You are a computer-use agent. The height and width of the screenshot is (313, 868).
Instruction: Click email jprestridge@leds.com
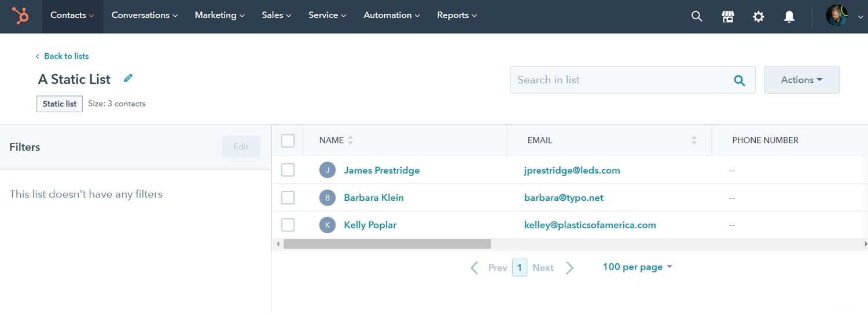[x=572, y=170]
